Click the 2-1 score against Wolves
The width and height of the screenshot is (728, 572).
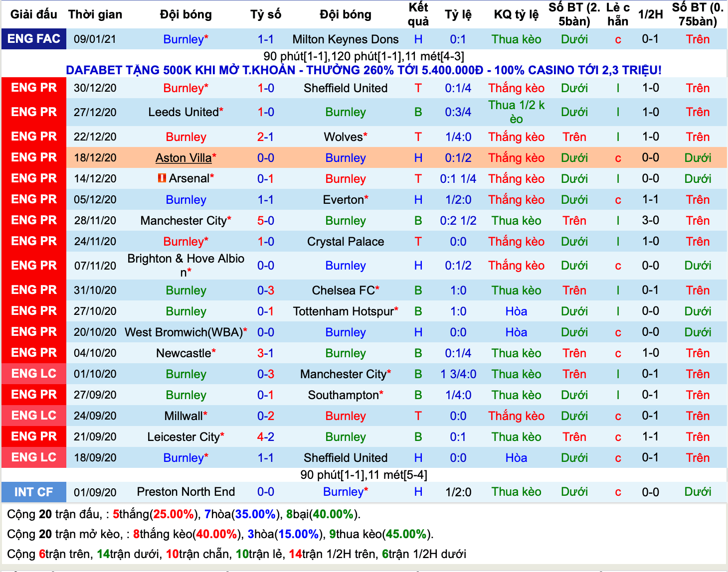point(266,137)
